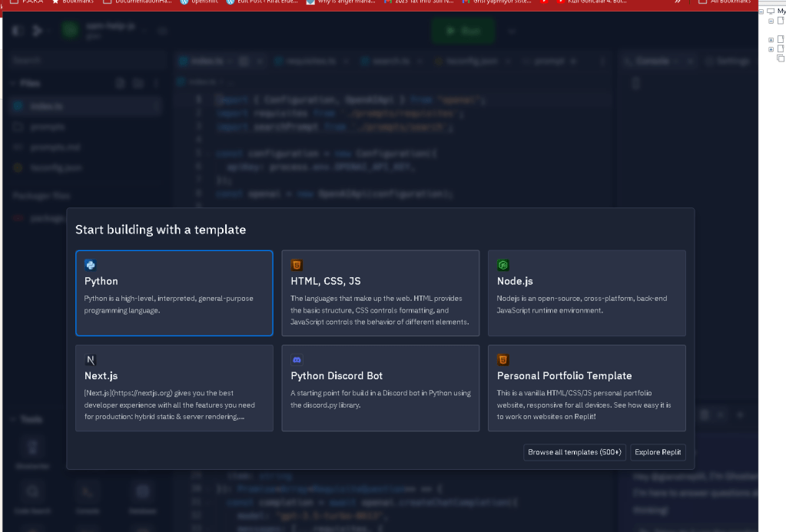Screen dimensions: 786x532
Task: Select the Python template card
Action: tap(174, 293)
